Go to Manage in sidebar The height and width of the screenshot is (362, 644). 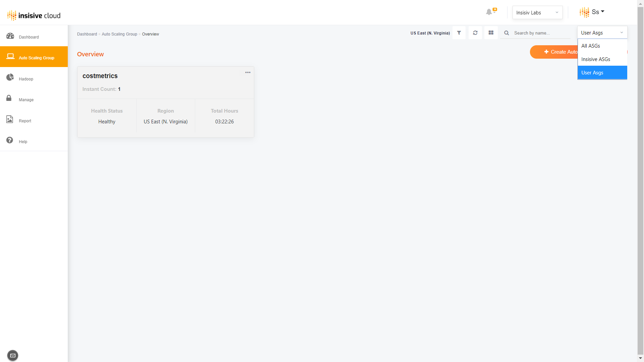tap(26, 100)
